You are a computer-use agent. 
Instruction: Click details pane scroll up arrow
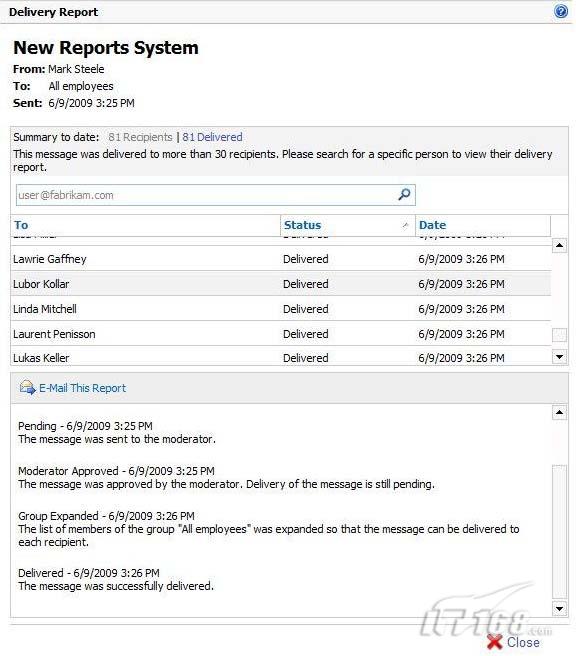point(559,413)
